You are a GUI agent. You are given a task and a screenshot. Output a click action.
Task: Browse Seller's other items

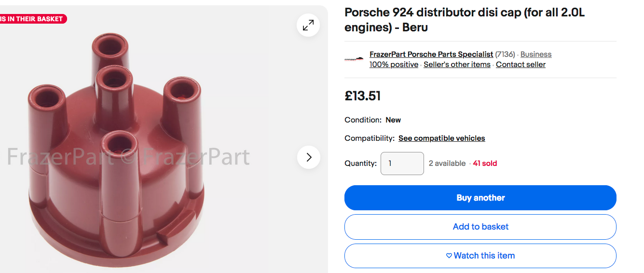coord(457,65)
